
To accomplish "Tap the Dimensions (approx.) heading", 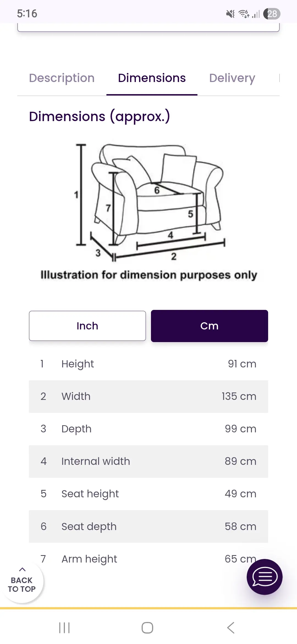I will (100, 117).
